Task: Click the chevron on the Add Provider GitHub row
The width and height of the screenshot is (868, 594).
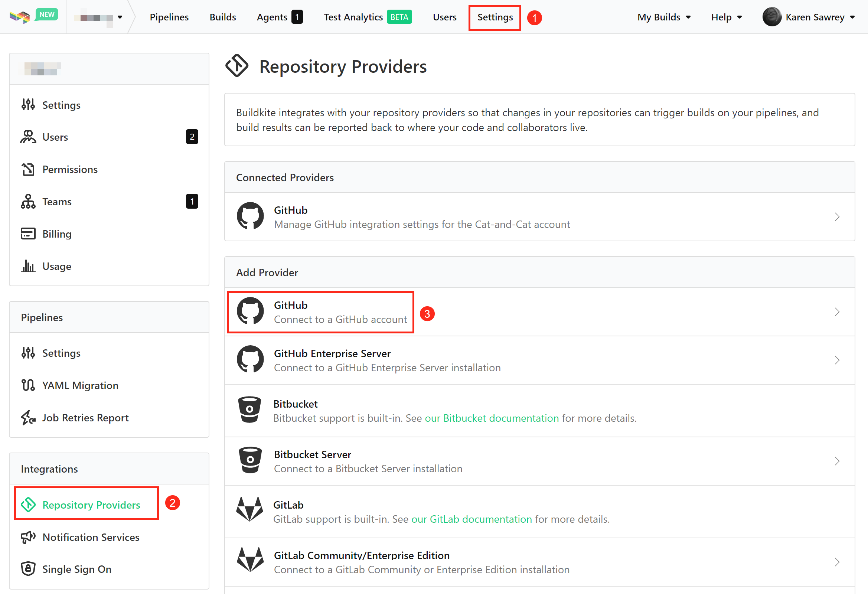Action: click(x=837, y=312)
